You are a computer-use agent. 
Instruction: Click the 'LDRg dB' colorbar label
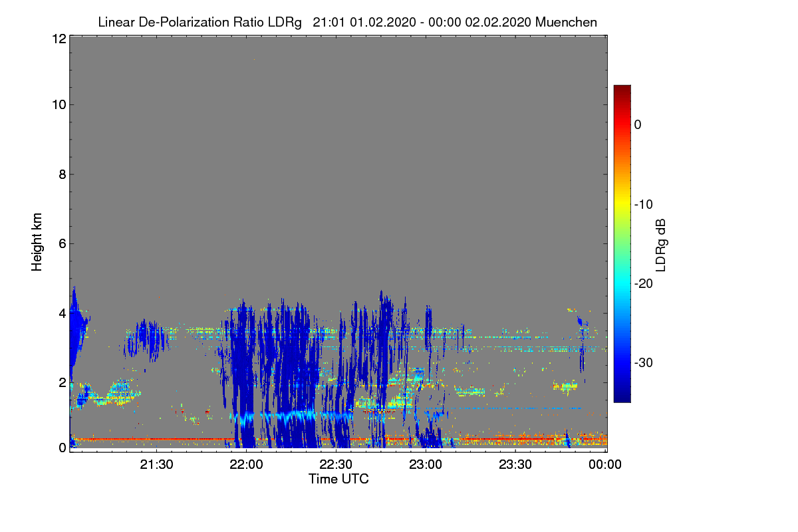click(660, 245)
